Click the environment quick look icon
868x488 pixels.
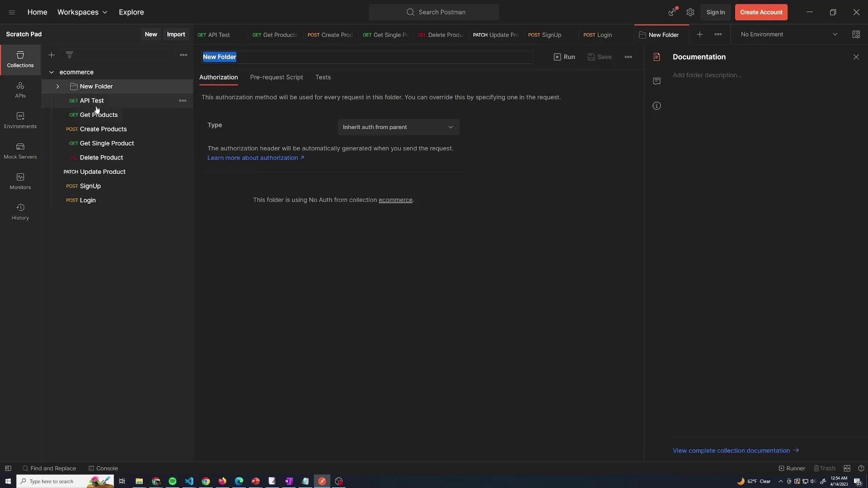pos(856,34)
